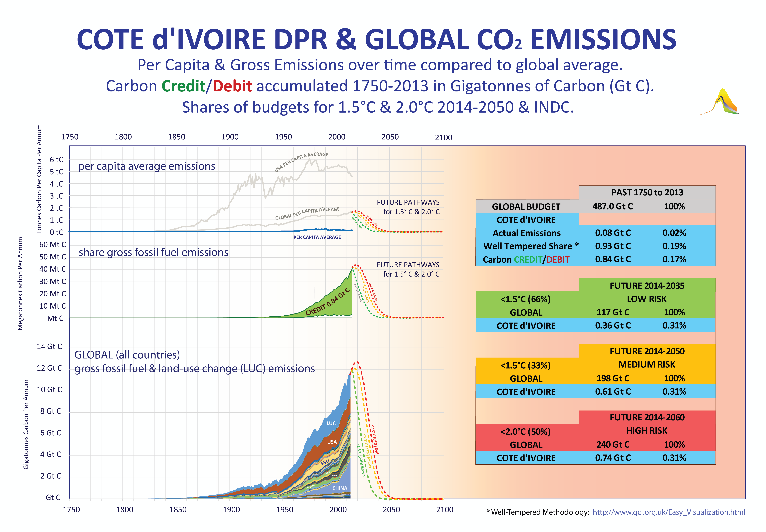Click the '<2.0°C (50%)' table label
Viewport: 766px width, 532px height.
click(525, 432)
